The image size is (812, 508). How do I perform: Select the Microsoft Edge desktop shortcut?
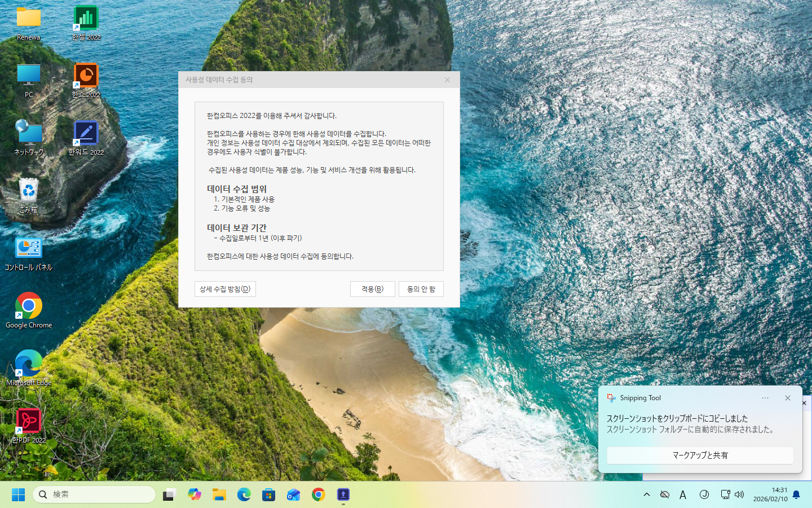tap(29, 365)
